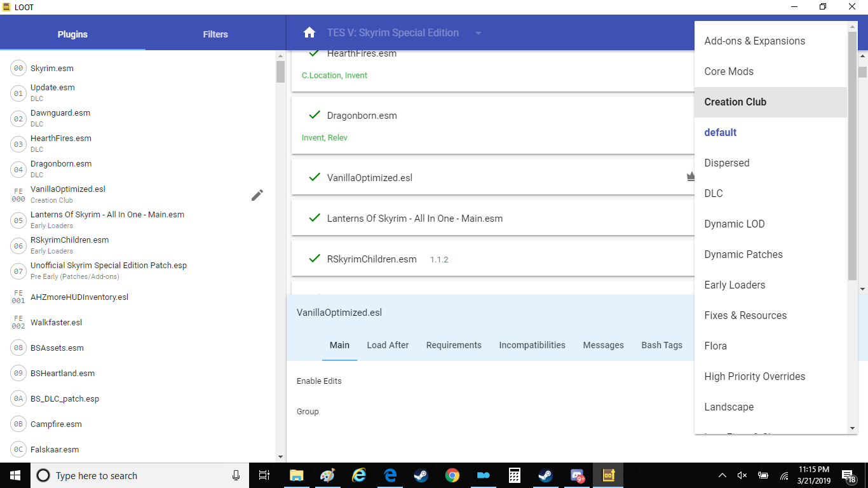868x488 pixels.
Task: Choose Dynamic LOD from the group list
Action: click(x=771, y=224)
